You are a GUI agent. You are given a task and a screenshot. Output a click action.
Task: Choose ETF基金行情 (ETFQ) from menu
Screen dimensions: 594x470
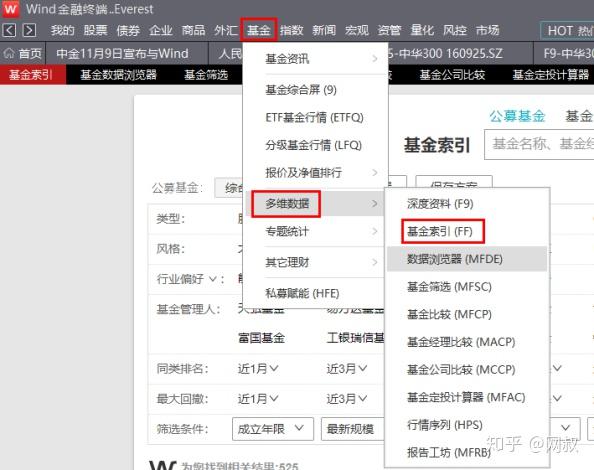click(315, 117)
